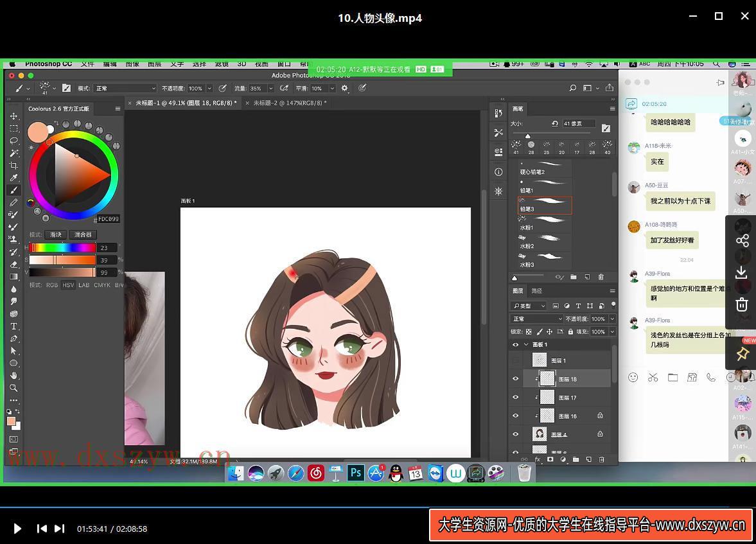Toggle layer filter switch in Layers panel

click(613, 305)
